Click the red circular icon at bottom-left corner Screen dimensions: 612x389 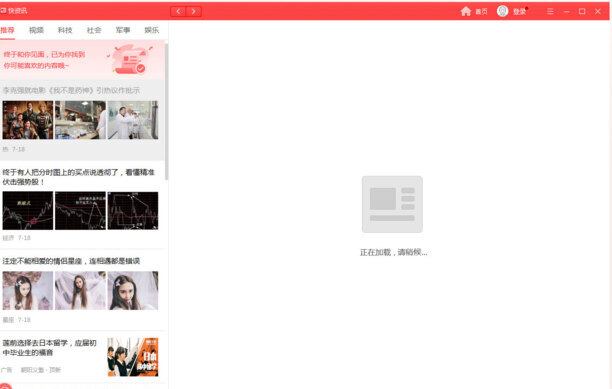pos(5,386)
